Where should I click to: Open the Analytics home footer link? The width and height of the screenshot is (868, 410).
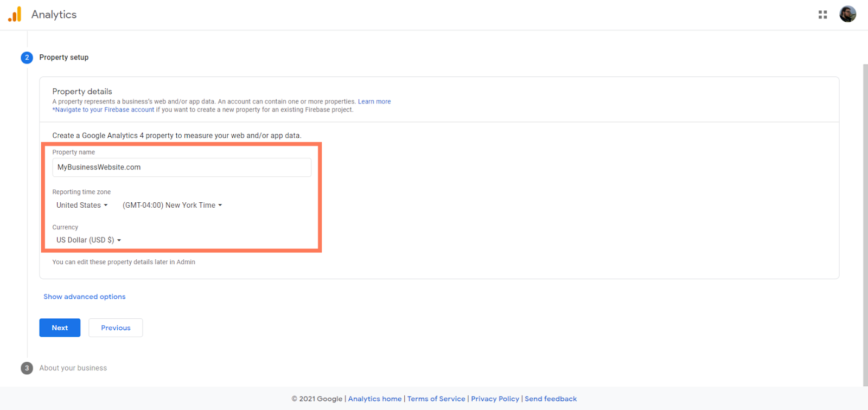tap(374, 399)
